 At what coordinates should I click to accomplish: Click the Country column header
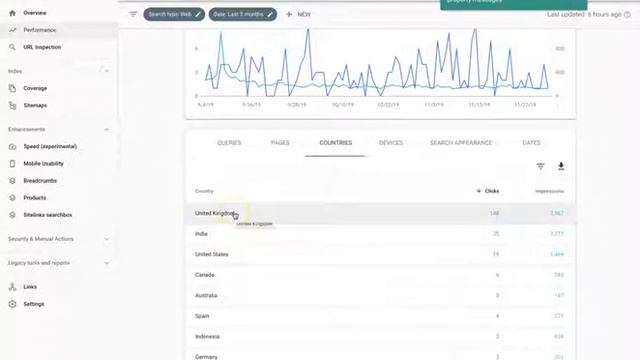204,191
